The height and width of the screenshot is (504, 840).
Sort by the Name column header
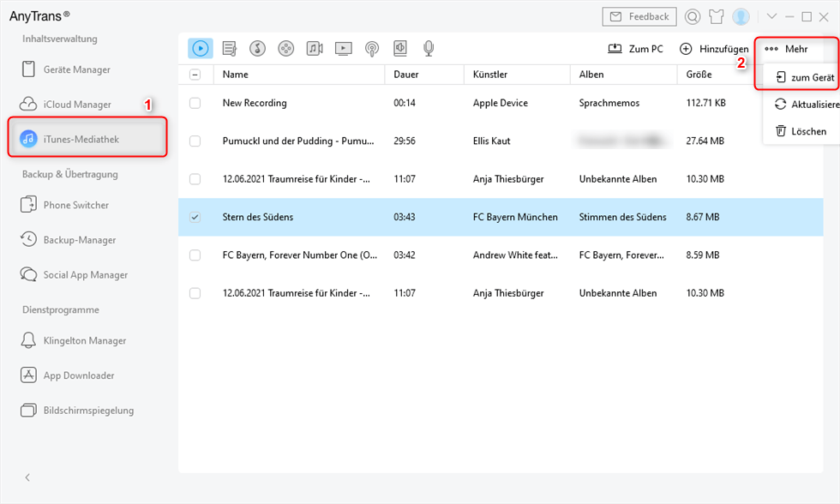coord(235,75)
